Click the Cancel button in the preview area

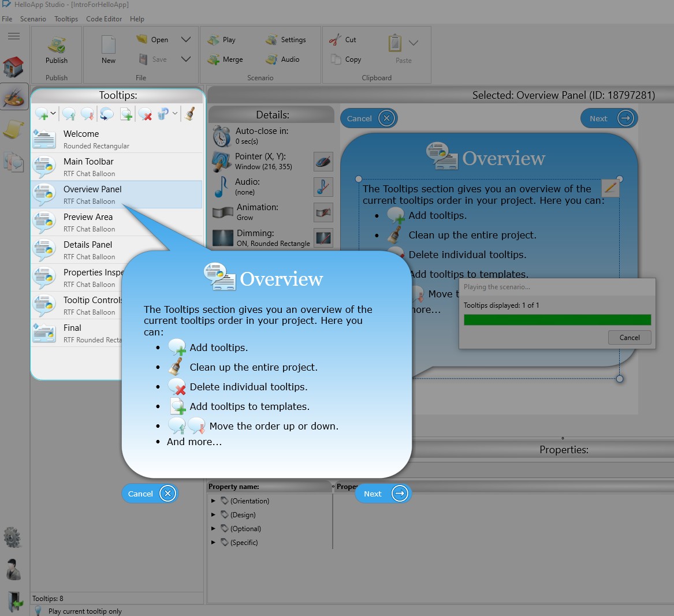369,118
